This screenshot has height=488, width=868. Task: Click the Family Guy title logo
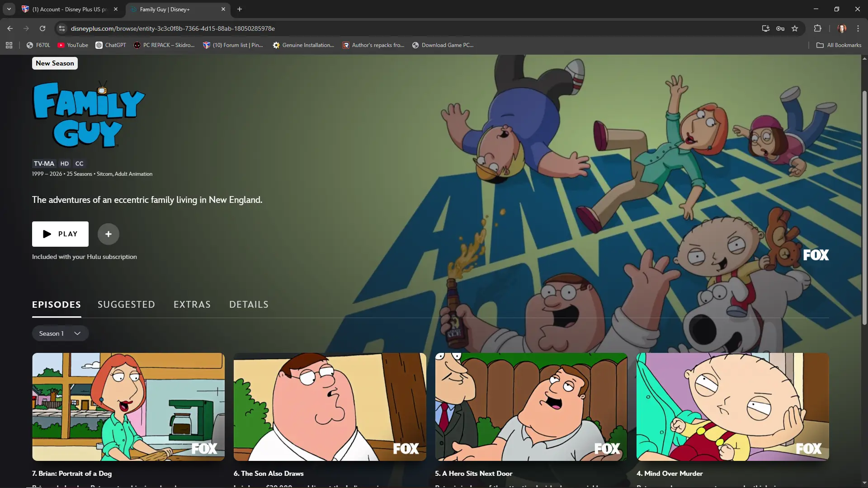point(89,114)
